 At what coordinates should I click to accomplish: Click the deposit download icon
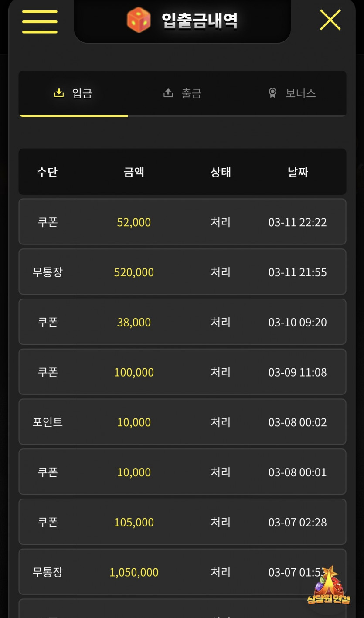pos(58,93)
